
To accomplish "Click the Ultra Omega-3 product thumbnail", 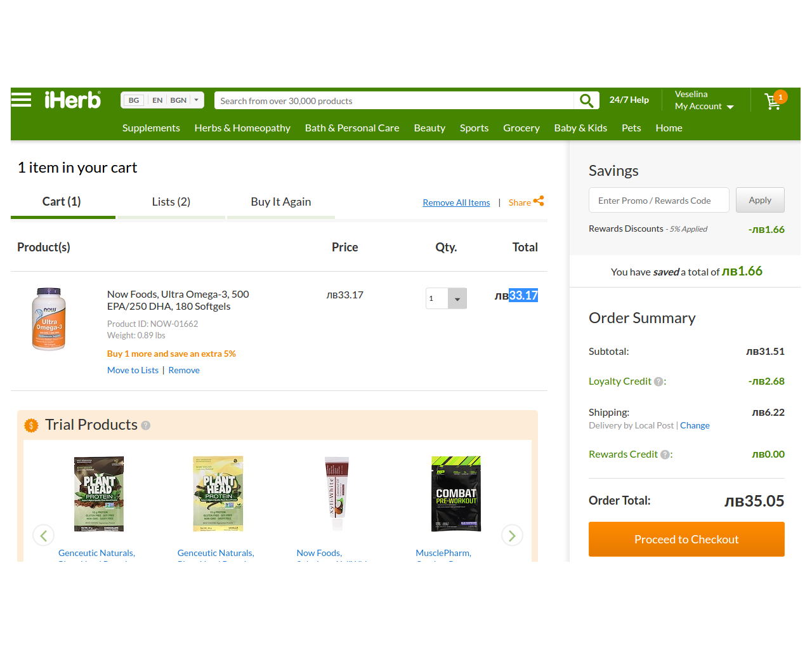I will [49, 319].
